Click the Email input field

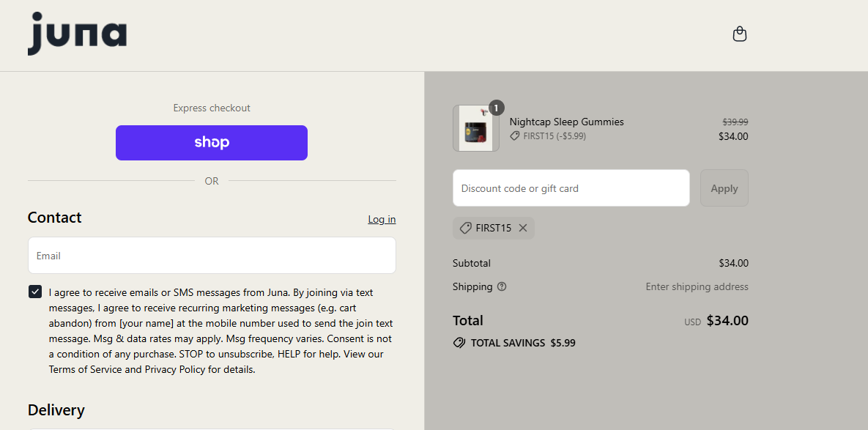tap(211, 255)
